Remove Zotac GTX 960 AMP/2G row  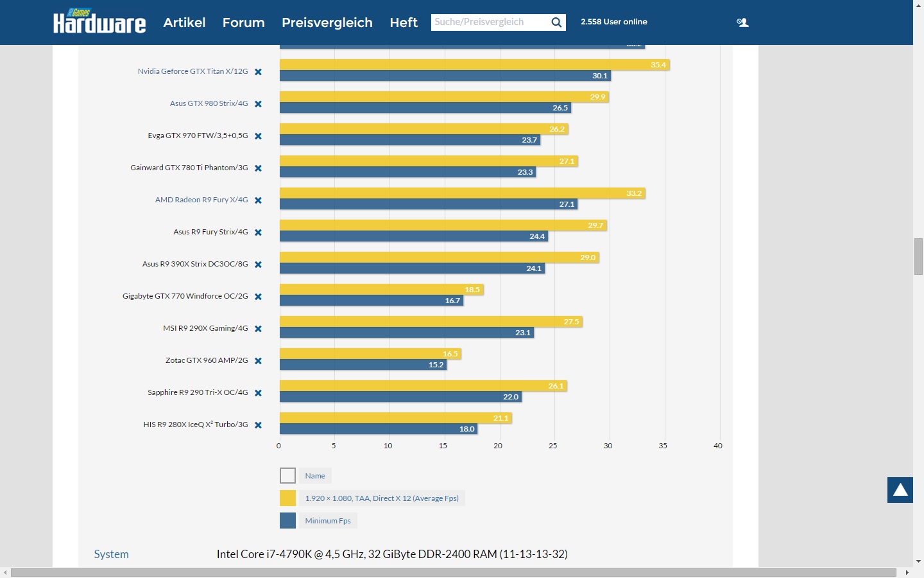[x=258, y=361]
